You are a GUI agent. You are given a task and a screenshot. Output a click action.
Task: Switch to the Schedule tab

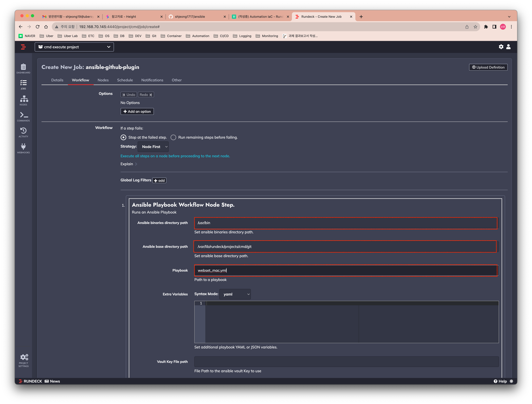[x=125, y=80]
